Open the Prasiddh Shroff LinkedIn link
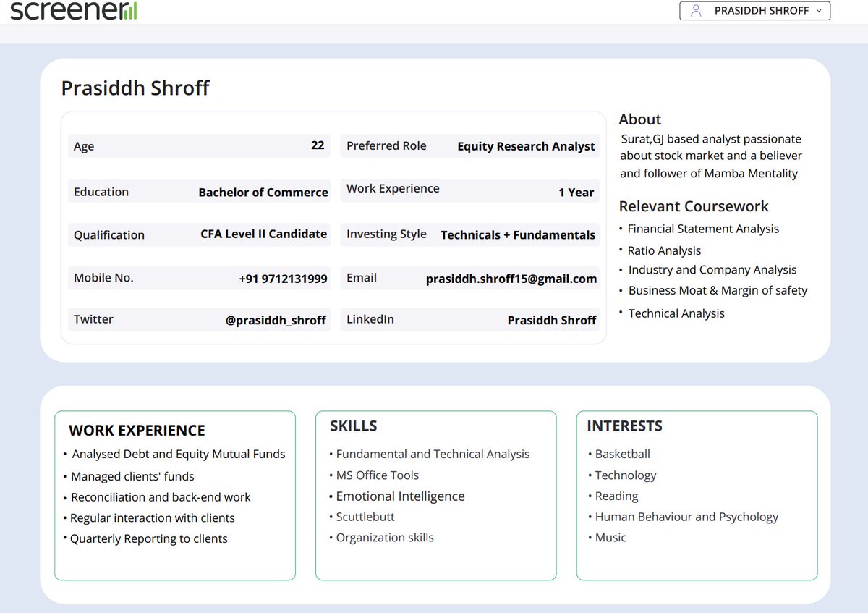The height and width of the screenshot is (613, 868). tap(552, 320)
